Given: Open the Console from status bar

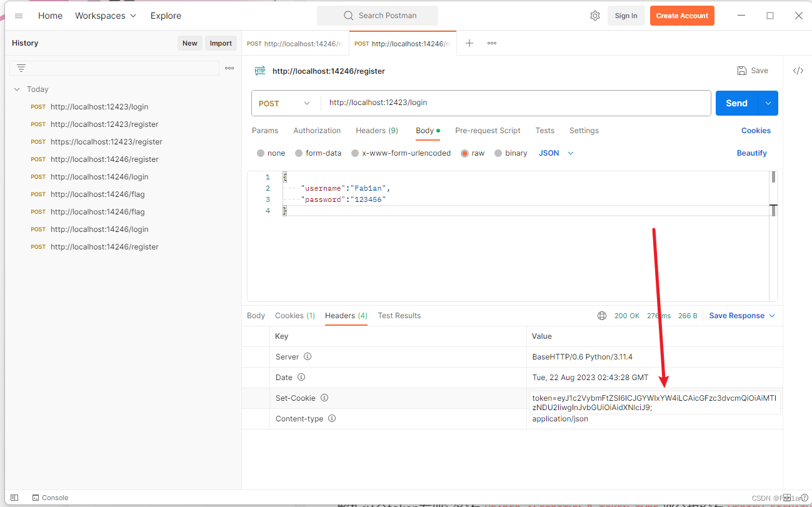Looking at the screenshot, I should click(x=50, y=498).
